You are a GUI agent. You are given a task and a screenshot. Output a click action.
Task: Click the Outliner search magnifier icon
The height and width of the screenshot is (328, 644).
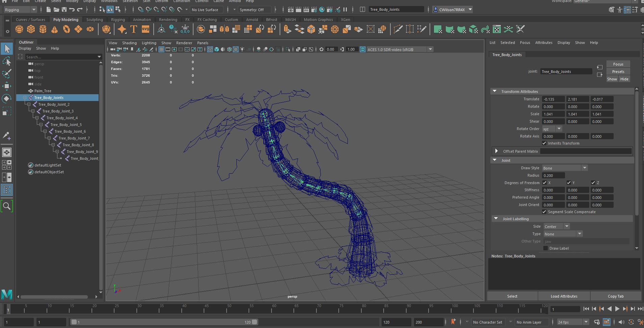(7, 206)
